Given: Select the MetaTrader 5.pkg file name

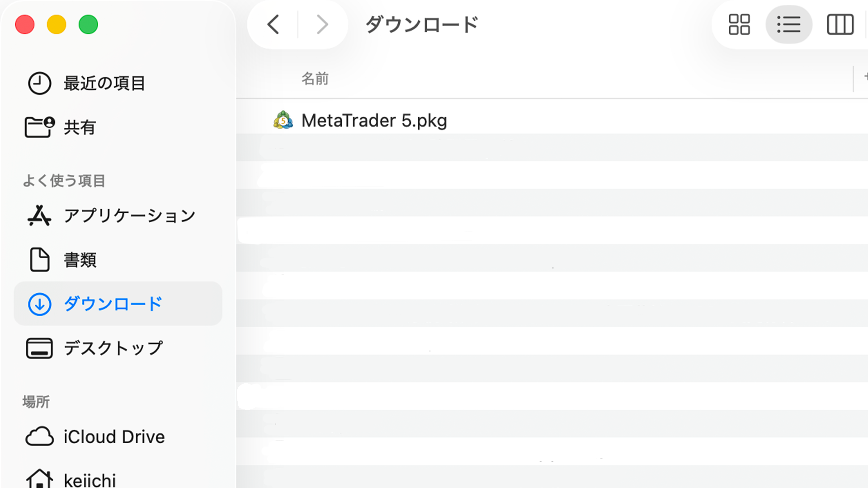Looking at the screenshot, I should [x=374, y=121].
